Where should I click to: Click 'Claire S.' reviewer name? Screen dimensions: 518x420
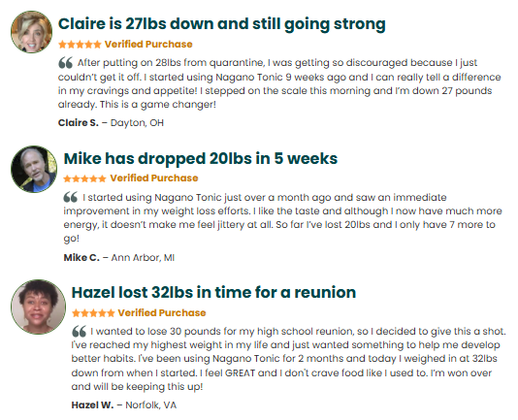(x=79, y=123)
